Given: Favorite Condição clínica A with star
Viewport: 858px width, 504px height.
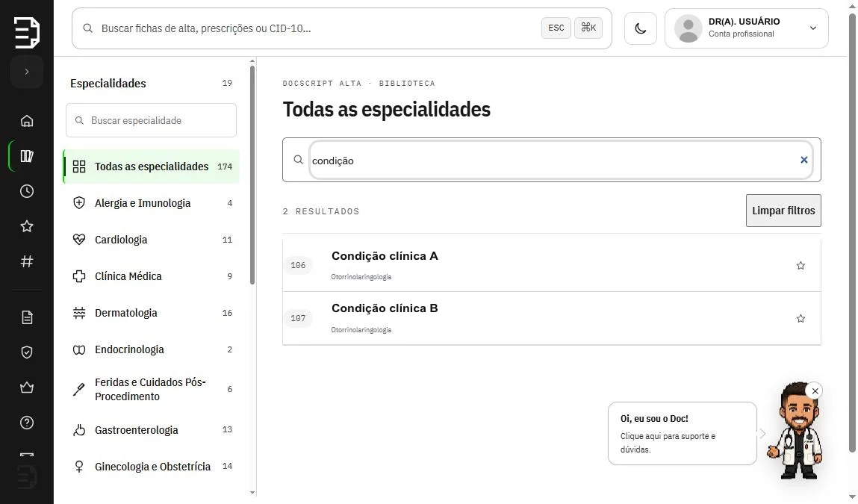Looking at the screenshot, I should (x=801, y=266).
